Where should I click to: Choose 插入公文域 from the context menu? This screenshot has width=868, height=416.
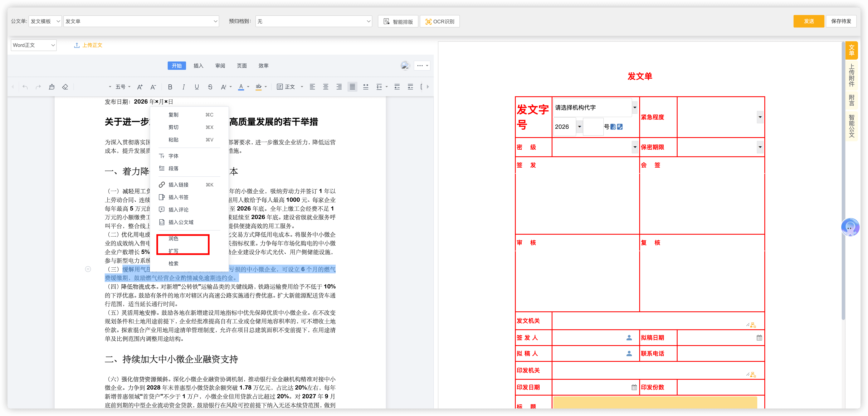[x=189, y=222]
